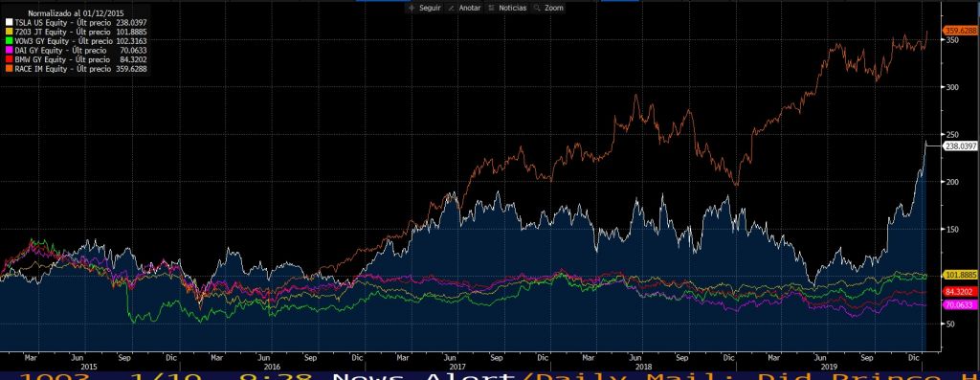Click the white 238.0397 price tag
The image size is (980, 380).
(961, 145)
